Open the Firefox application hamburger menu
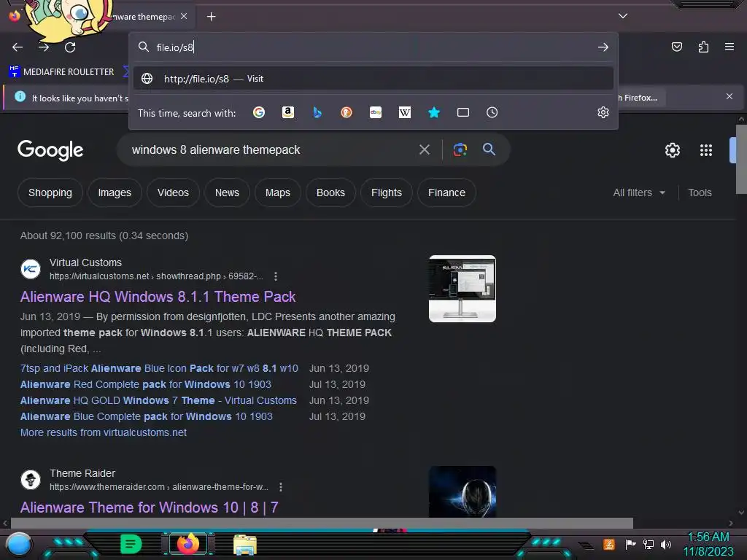Image resolution: width=747 pixels, height=560 pixels. coord(729,47)
